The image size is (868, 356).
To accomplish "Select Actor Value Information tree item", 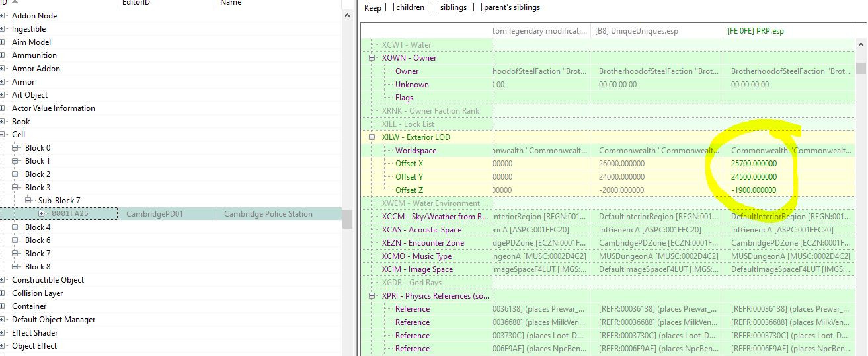I will click(x=54, y=108).
